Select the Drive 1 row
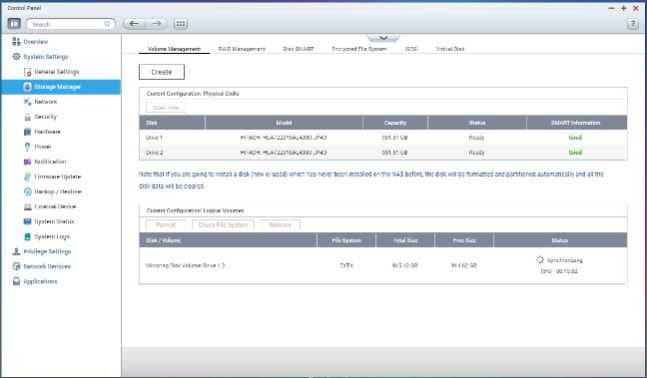647x378 pixels. [x=383, y=137]
